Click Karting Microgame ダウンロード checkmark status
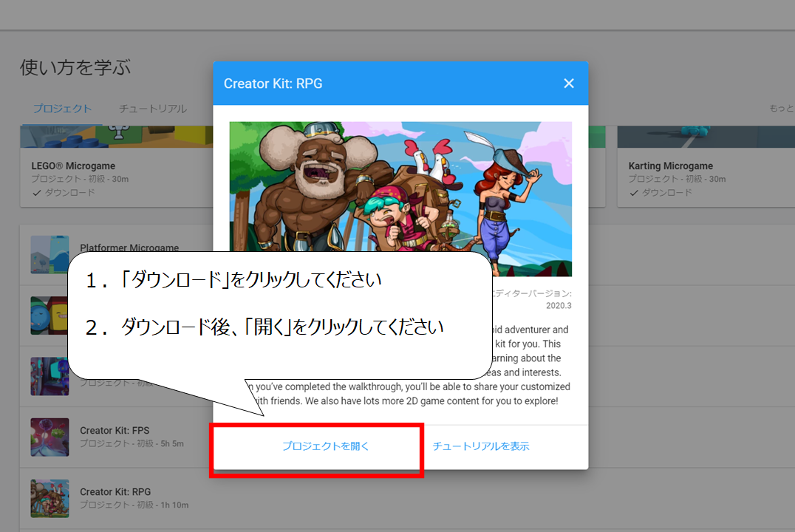 click(661, 193)
